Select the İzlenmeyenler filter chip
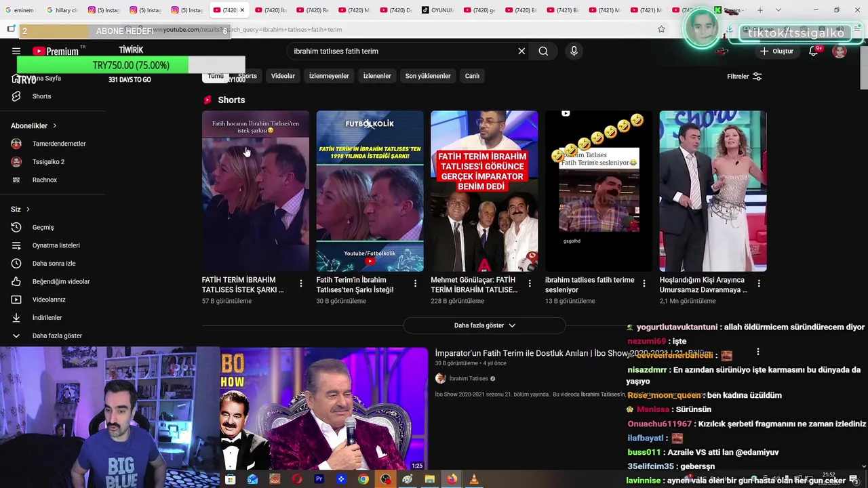The height and width of the screenshot is (488, 868). 329,76
